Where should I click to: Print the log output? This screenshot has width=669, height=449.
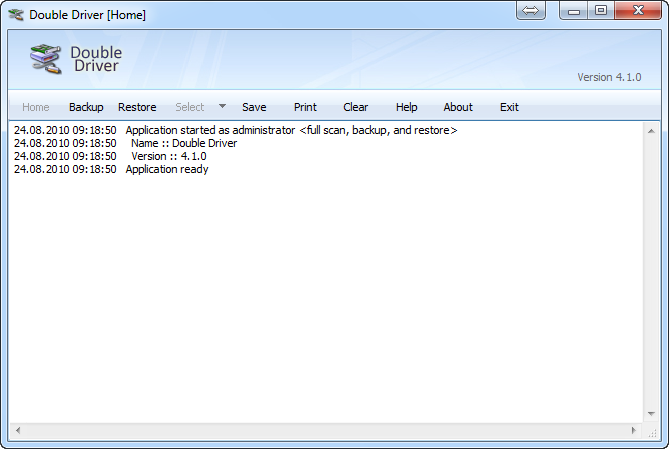(305, 107)
